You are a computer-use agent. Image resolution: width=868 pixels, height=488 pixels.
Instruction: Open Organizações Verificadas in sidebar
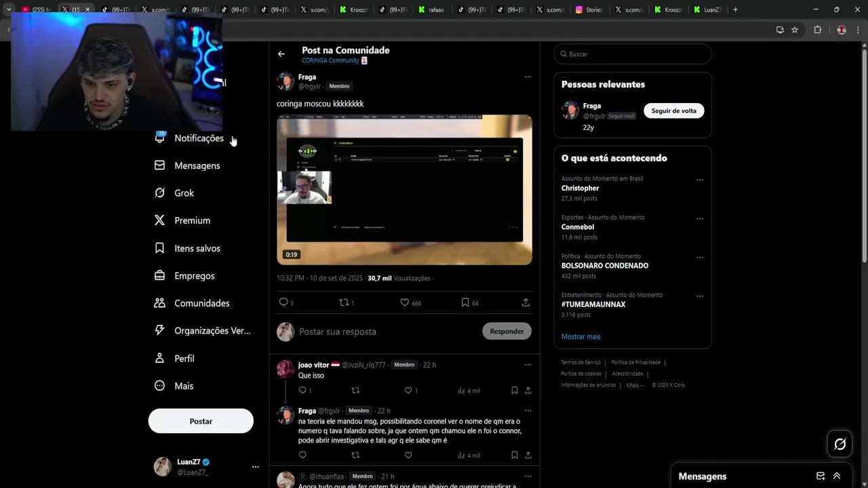pos(202,331)
